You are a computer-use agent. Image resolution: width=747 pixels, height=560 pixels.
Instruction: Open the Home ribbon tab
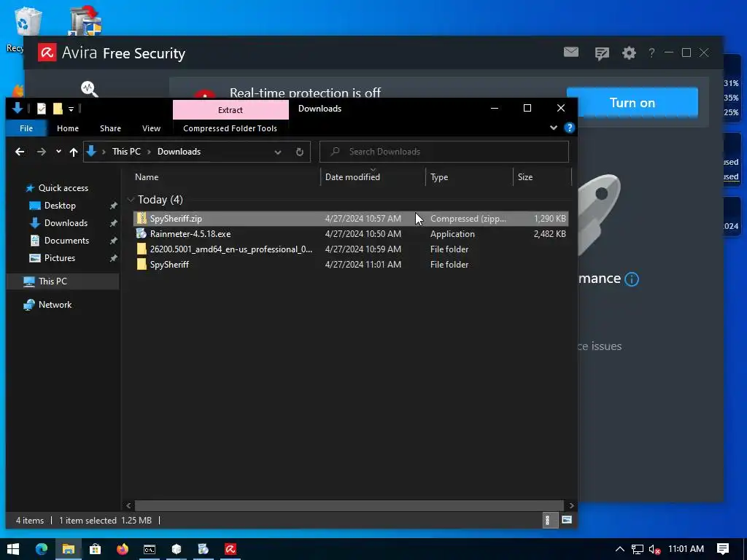click(x=68, y=128)
